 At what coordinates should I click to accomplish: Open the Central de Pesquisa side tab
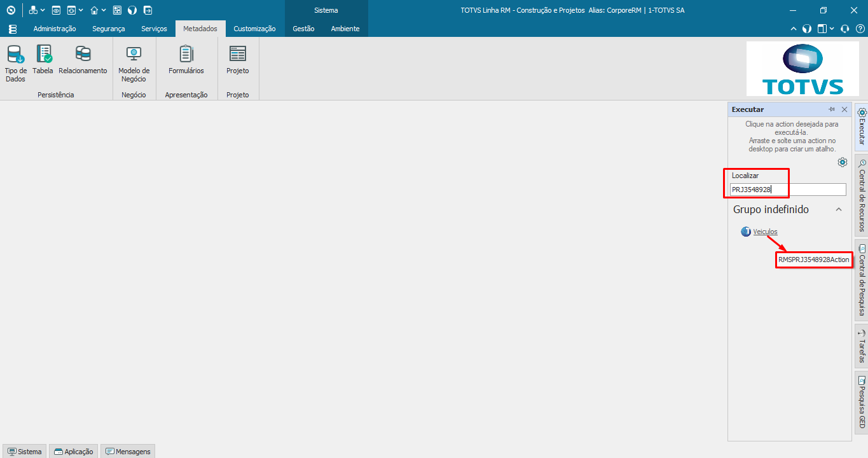862,280
